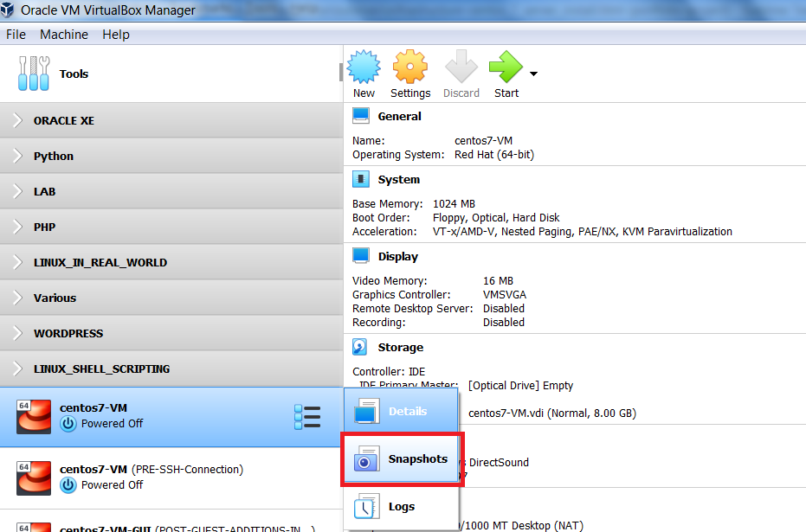Open the Settings gear icon
The height and width of the screenshot is (532, 806).
(409, 67)
